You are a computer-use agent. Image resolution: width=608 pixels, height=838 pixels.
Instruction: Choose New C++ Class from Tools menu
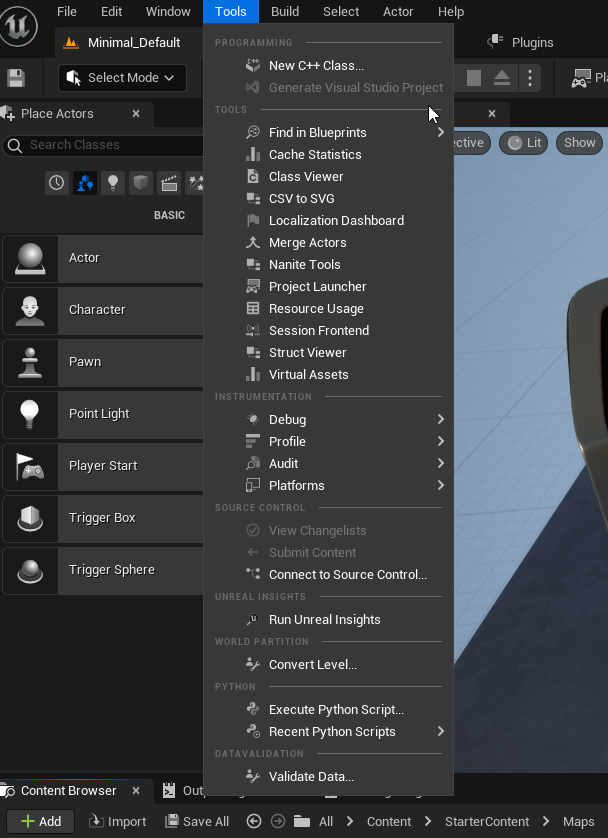point(328,66)
